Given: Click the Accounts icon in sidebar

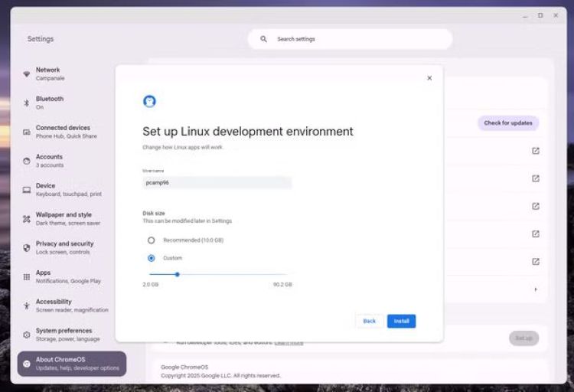Looking at the screenshot, I should click(27, 161).
